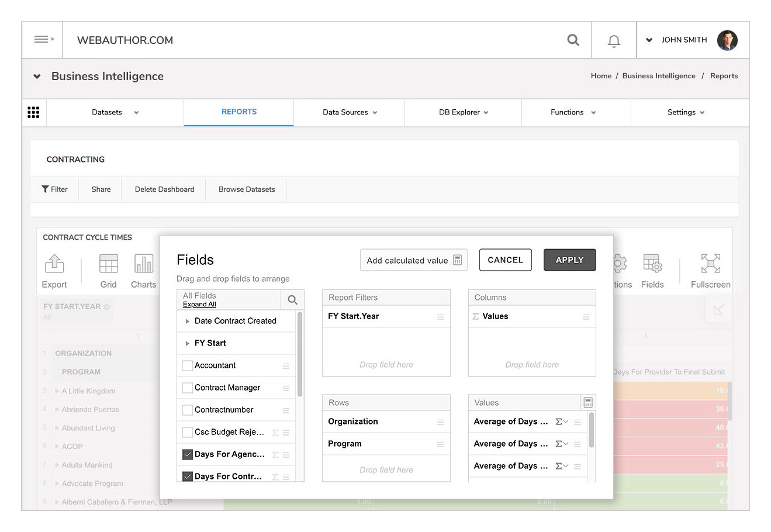The image size is (771, 532).
Task: Open the notifications bell
Action: point(614,40)
